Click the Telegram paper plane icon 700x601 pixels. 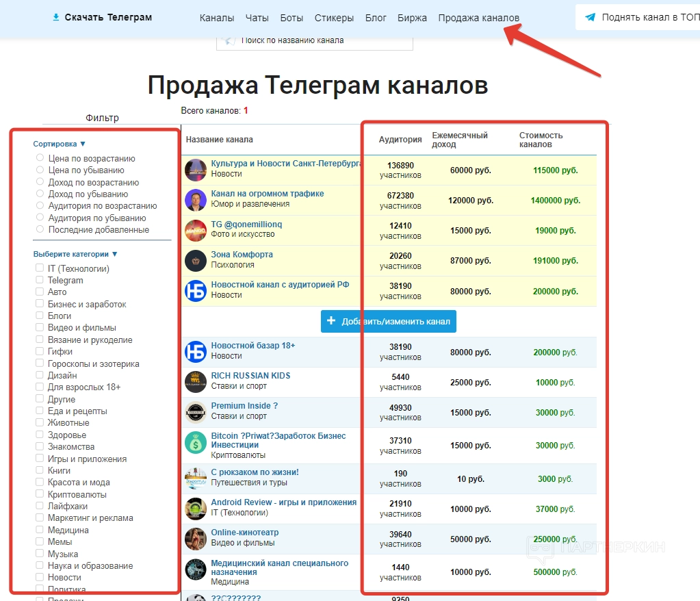pyautogui.click(x=591, y=17)
